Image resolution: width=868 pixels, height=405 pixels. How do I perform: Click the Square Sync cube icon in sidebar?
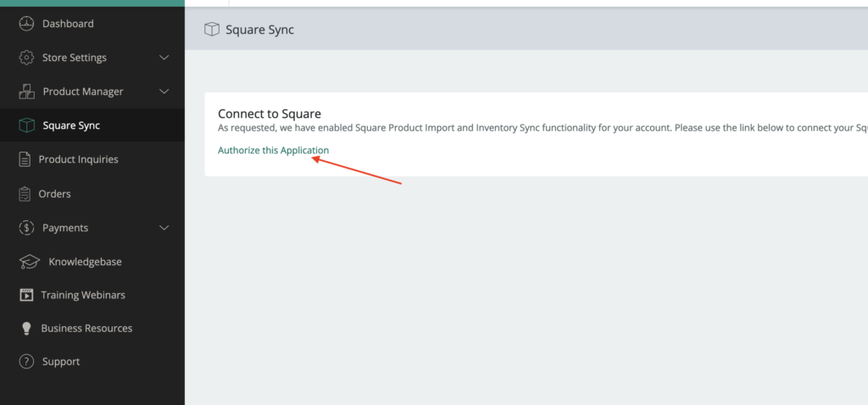click(x=27, y=125)
